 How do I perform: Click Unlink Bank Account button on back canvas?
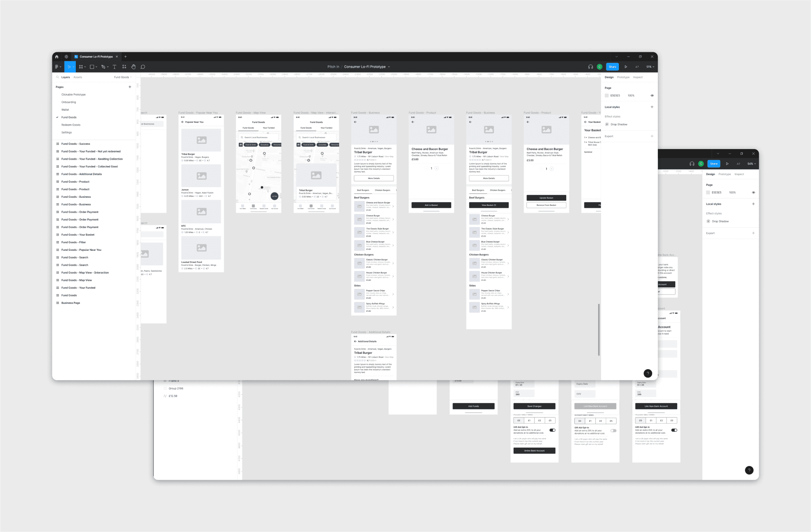pos(534,451)
